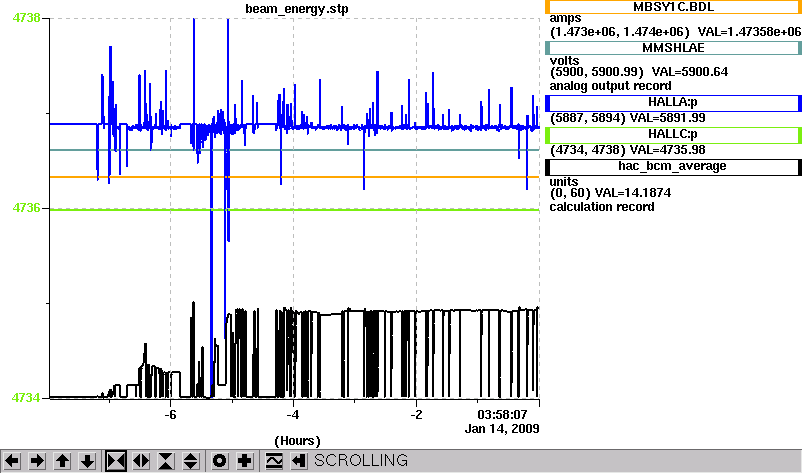Click the -2 hours axis tick label
Screen dimensions: 802x473
click(x=416, y=415)
